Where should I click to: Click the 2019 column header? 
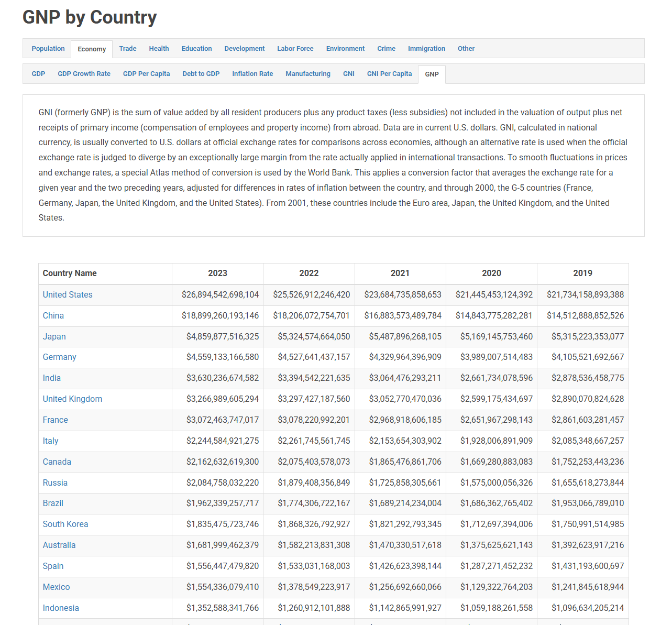tap(583, 273)
